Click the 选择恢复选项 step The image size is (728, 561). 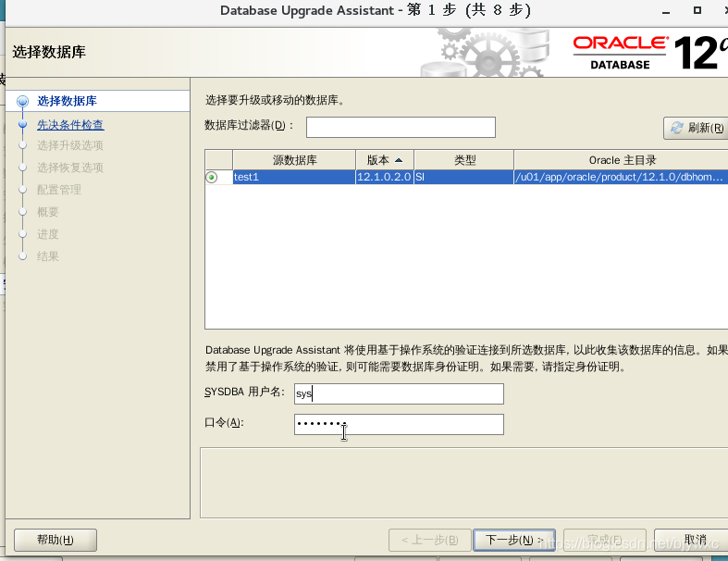click(70, 168)
